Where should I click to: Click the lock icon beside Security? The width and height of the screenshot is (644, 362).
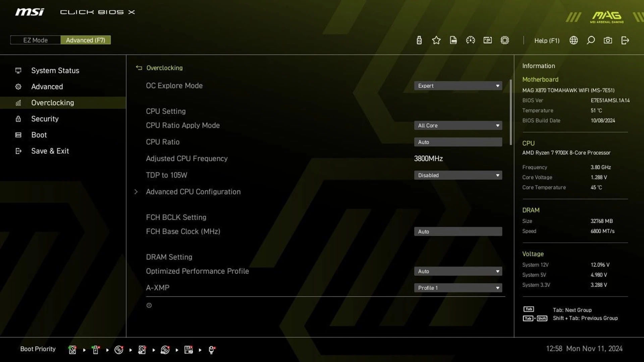coord(18,119)
